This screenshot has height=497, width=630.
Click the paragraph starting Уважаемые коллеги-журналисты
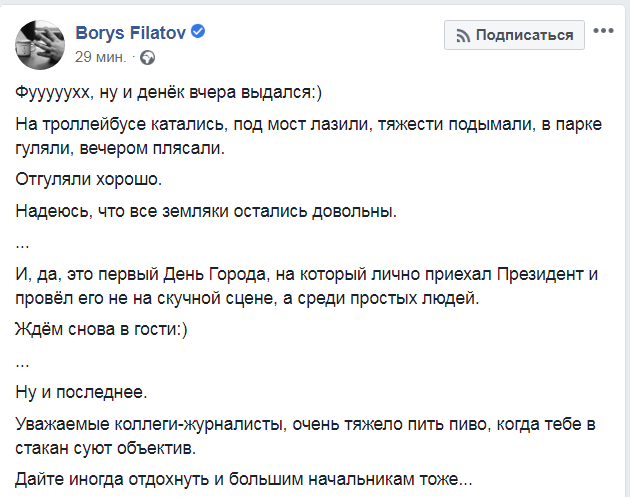(300, 433)
